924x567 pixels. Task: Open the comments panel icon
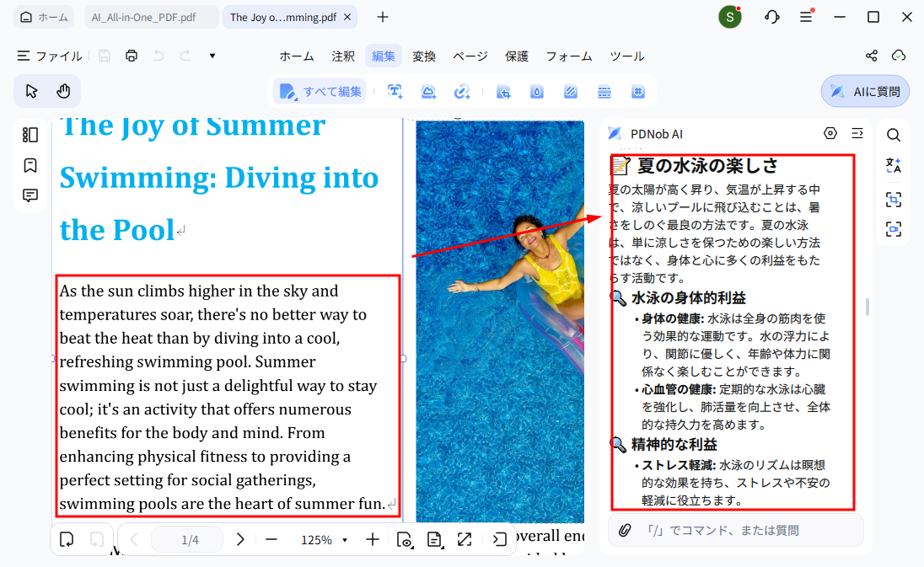[x=30, y=195]
